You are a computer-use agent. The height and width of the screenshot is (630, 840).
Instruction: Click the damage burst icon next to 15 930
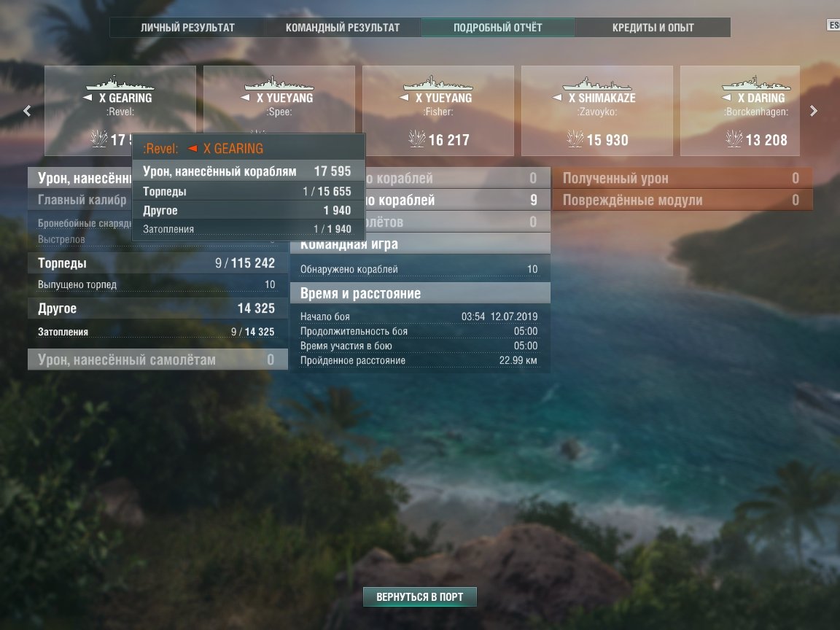coord(575,139)
